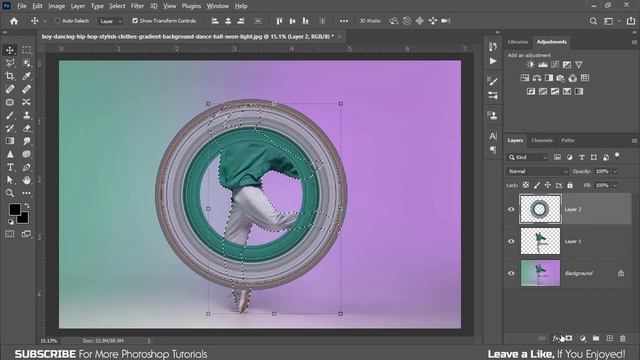
Task: Select the Horizontal Type tool
Action: 10,167
